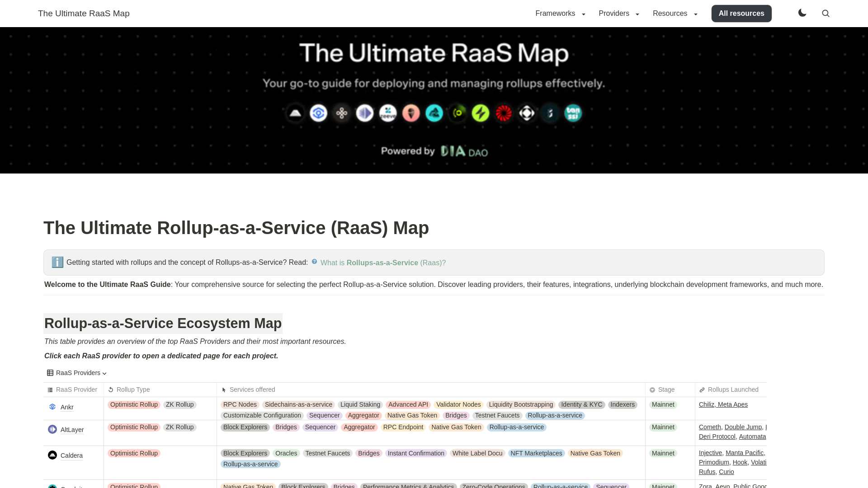Image resolution: width=868 pixels, height=488 pixels.
Task: Click the Instant Confirmation tag
Action: click(x=416, y=453)
